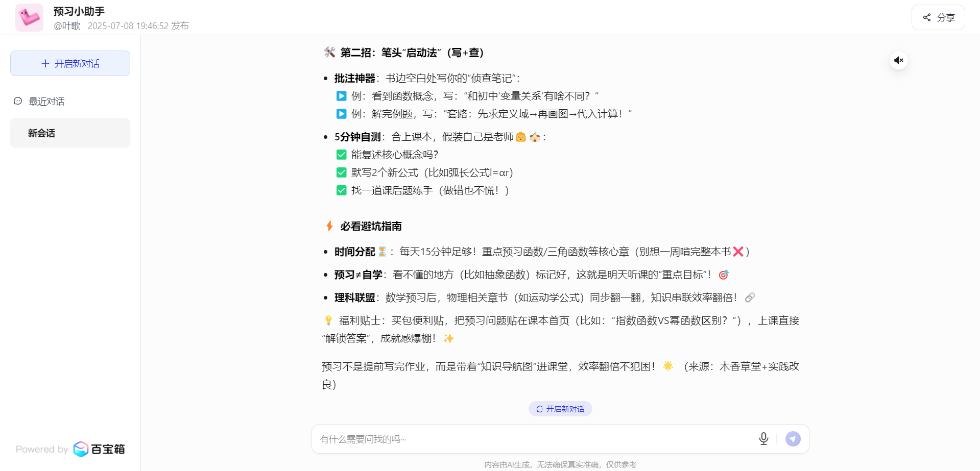
Task: Click the microphone voice input icon
Action: 763,439
